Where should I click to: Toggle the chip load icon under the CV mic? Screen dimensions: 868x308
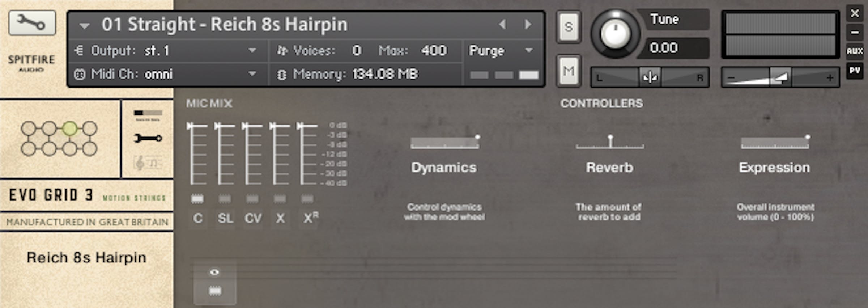(252, 198)
